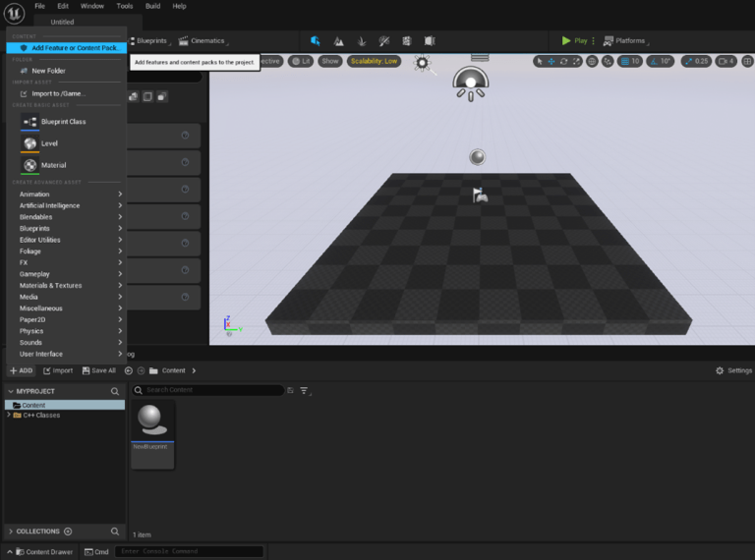Switch to Foliage mode icon
This screenshot has width=755, height=560.
[x=361, y=41]
